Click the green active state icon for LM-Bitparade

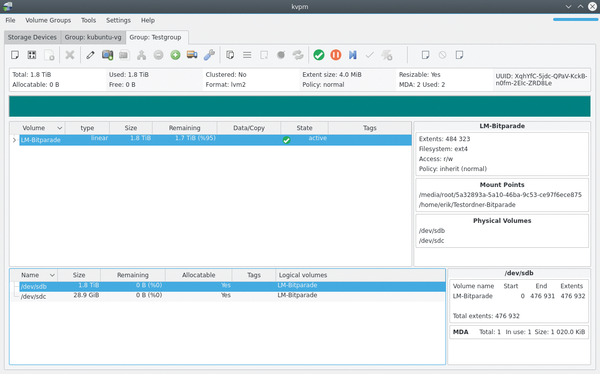pos(286,140)
